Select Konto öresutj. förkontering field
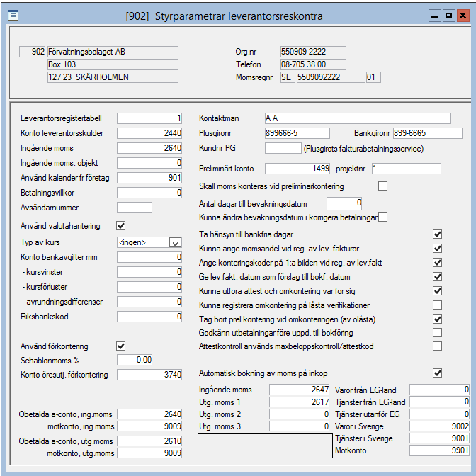The width and height of the screenshot is (476, 476). click(x=149, y=375)
